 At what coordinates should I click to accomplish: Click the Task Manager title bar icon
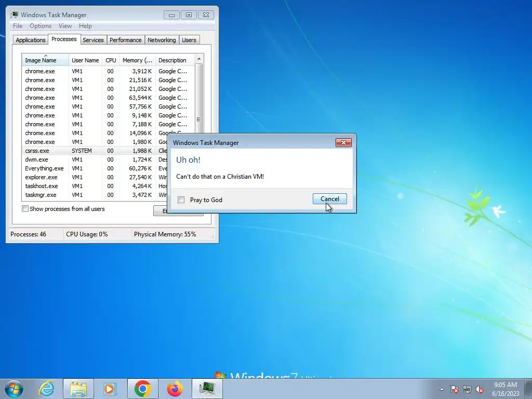click(14, 15)
